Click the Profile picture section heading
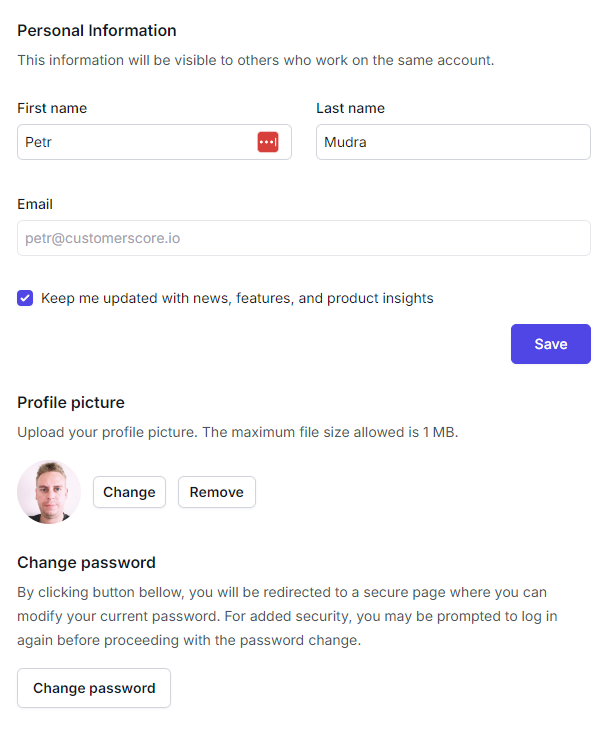The image size is (609, 729). click(71, 403)
